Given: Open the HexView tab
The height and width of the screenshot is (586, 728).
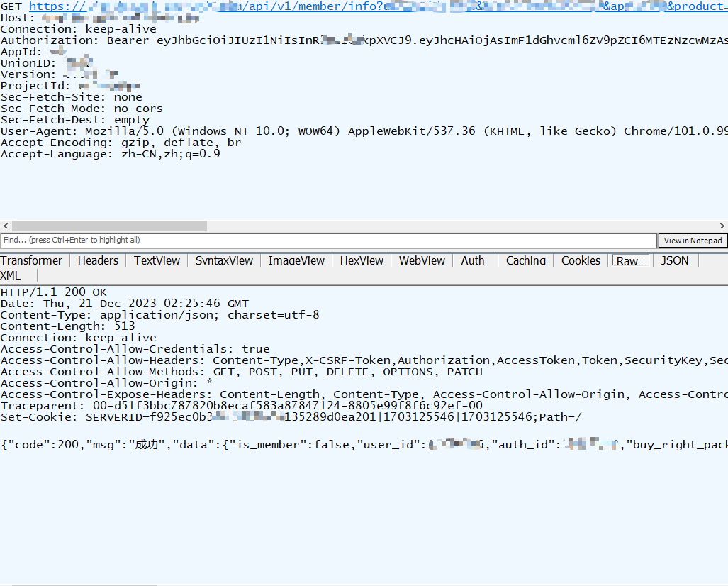Looking at the screenshot, I should tap(362, 260).
